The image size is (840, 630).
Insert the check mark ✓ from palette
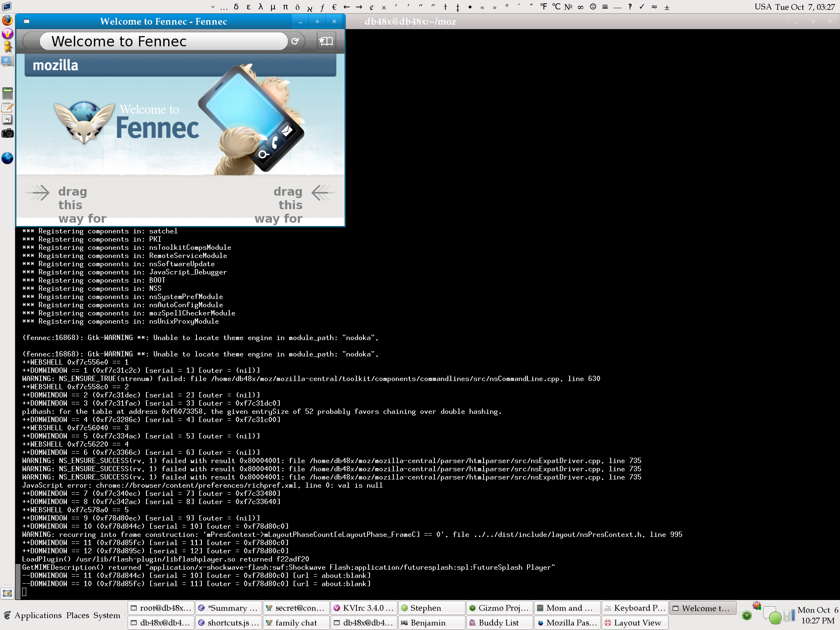[x=642, y=7]
